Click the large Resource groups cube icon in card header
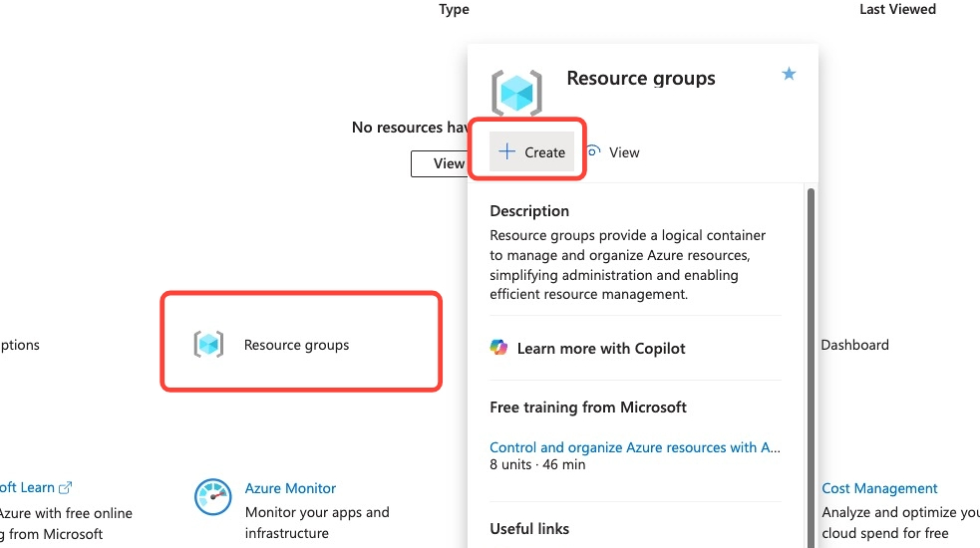 pyautogui.click(x=516, y=93)
